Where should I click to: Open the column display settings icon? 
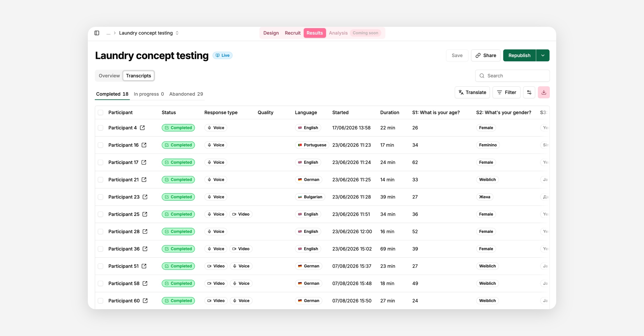tap(529, 92)
